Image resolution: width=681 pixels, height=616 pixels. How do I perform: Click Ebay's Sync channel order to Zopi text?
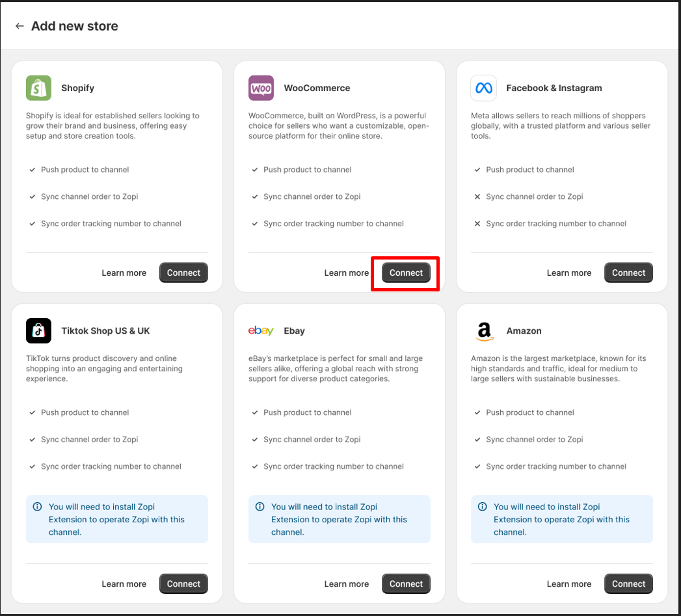[x=312, y=440]
